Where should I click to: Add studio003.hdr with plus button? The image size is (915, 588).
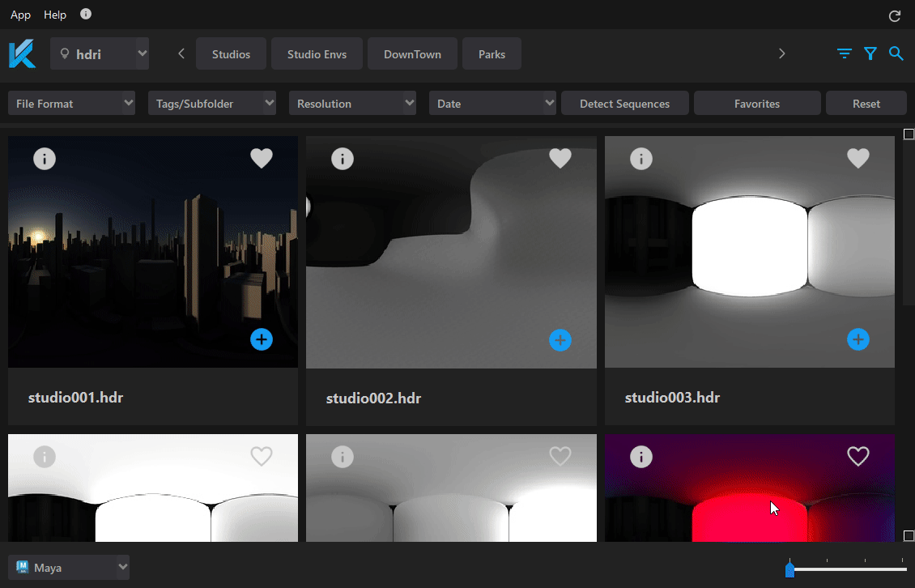858,339
